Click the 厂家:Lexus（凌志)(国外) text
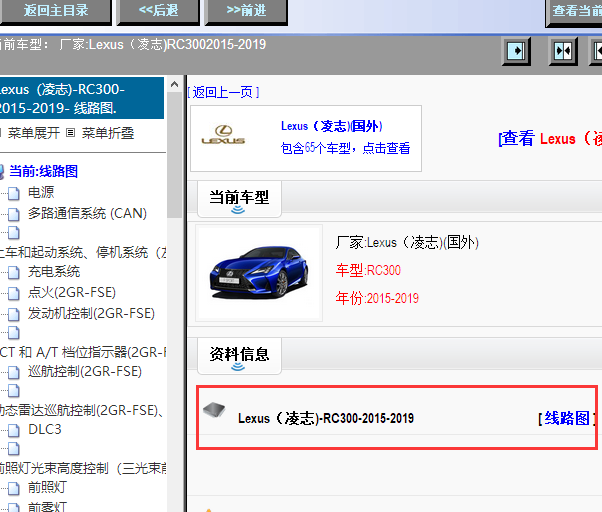Image resolution: width=602 pixels, height=512 pixels. tap(407, 243)
